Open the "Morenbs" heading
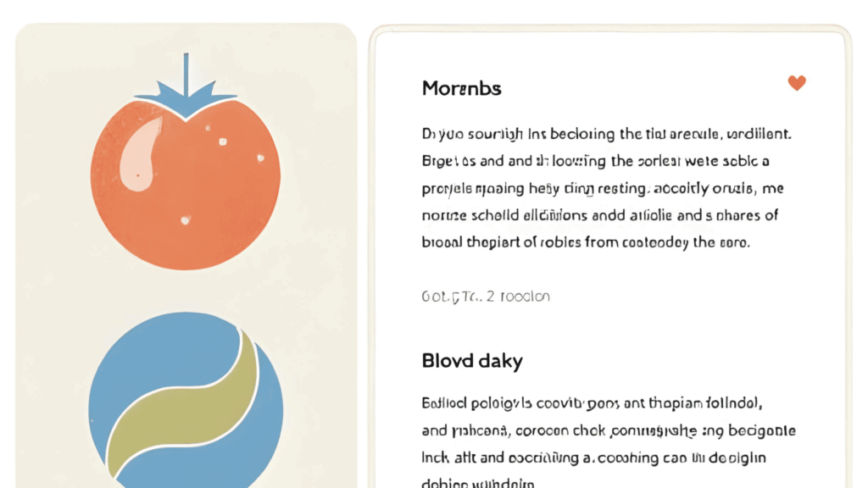The width and height of the screenshot is (868, 488). (461, 88)
